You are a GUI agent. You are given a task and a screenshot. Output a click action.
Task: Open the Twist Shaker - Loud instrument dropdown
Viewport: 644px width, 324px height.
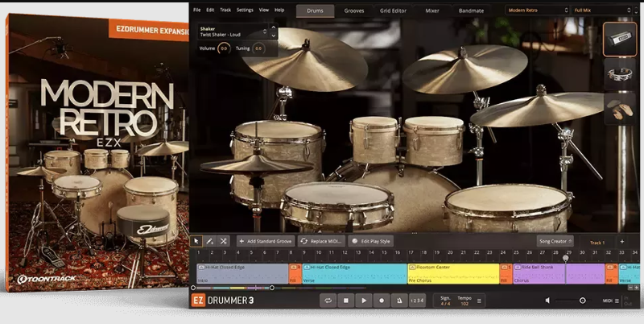click(233, 31)
